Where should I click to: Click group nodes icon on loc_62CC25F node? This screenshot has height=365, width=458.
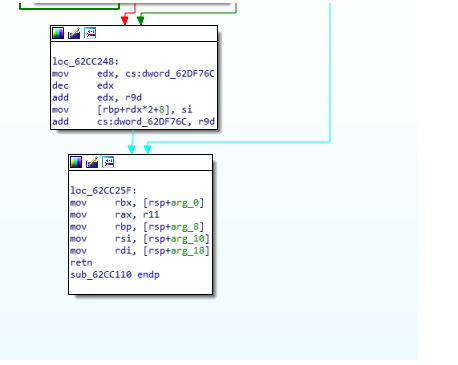tap(108, 162)
